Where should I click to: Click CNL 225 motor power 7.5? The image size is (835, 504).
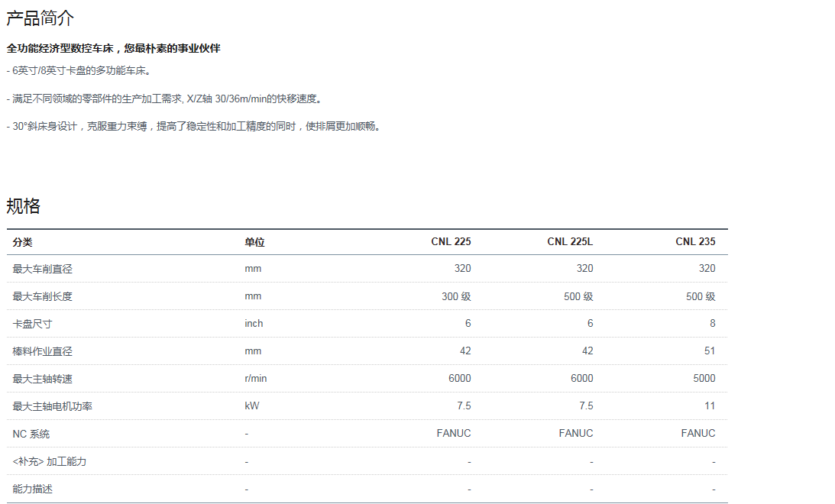click(464, 406)
